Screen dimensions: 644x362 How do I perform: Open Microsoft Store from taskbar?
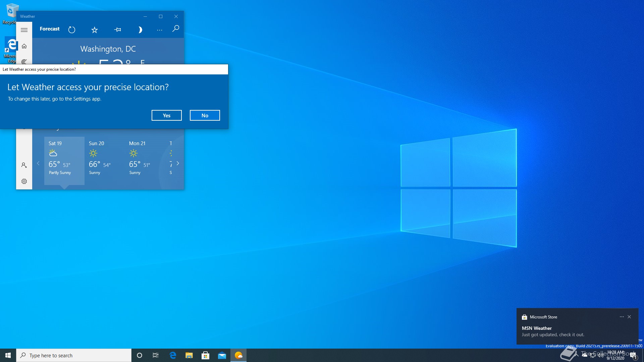click(x=205, y=355)
